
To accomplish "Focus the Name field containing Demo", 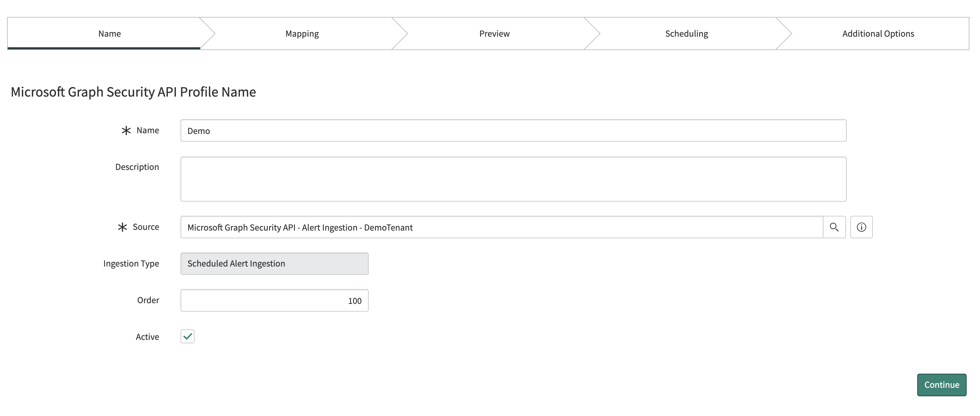I will tap(513, 130).
